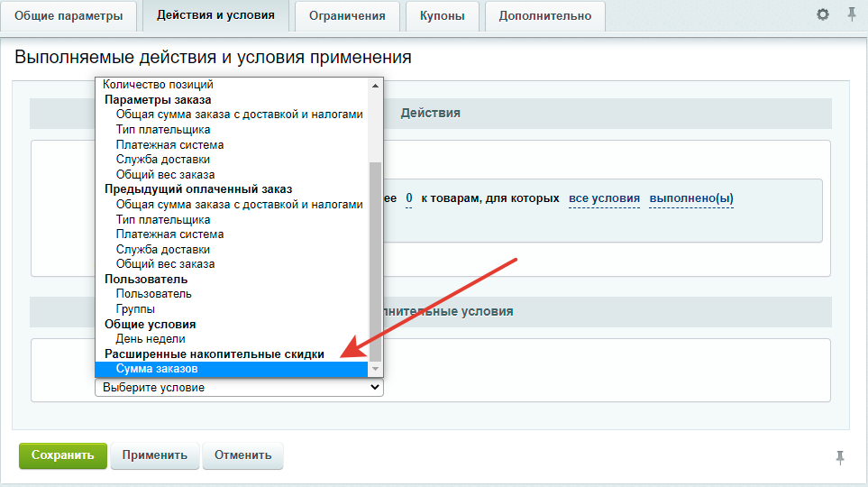Image resolution: width=868 pixels, height=487 pixels.
Task: Select Количество позиций option
Action: pos(232,85)
